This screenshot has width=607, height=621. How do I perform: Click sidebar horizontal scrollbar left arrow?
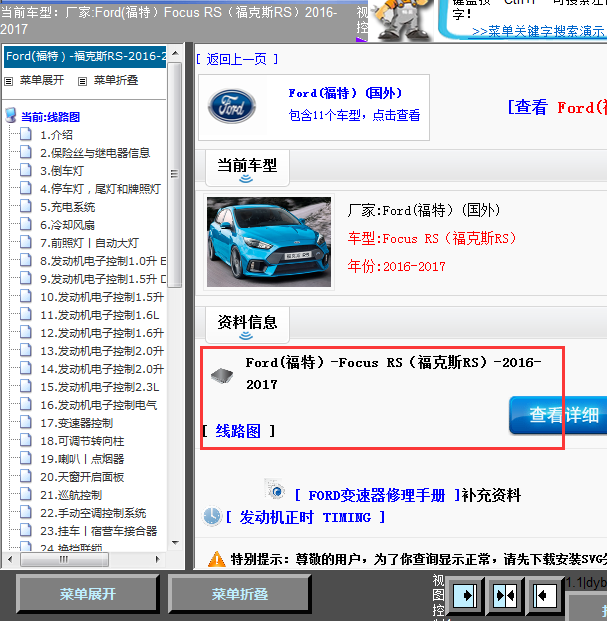click(x=10, y=559)
